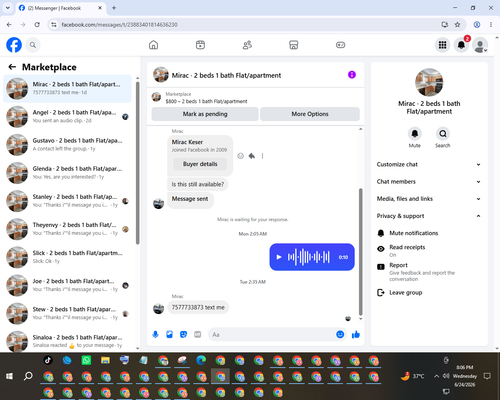Open Chrome tab search dropdown
Screen dimensions: 500x400
8,8
